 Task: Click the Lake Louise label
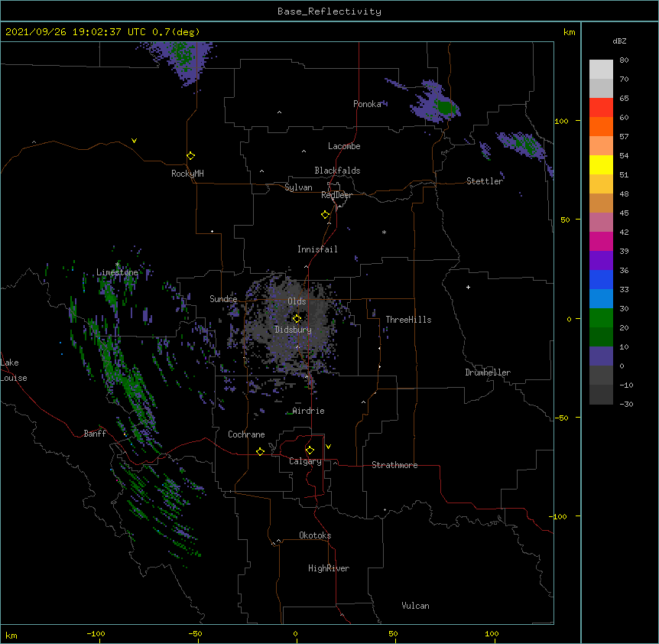coord(14,370)
